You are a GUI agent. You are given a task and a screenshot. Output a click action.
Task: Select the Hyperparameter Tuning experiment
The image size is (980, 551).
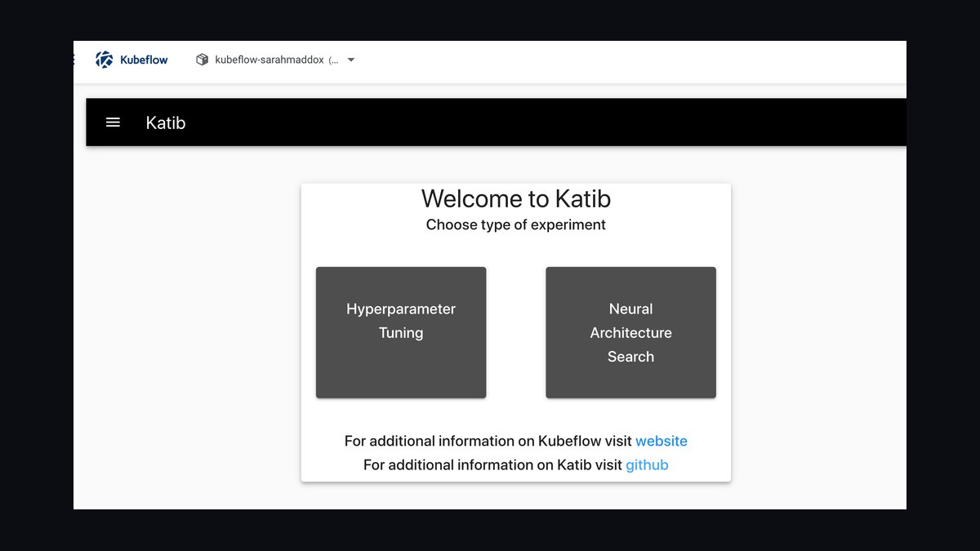point(401,332)
